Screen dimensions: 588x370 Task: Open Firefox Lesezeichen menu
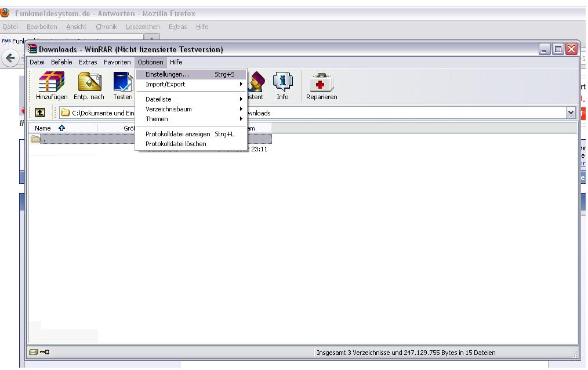tap(142, 27)
